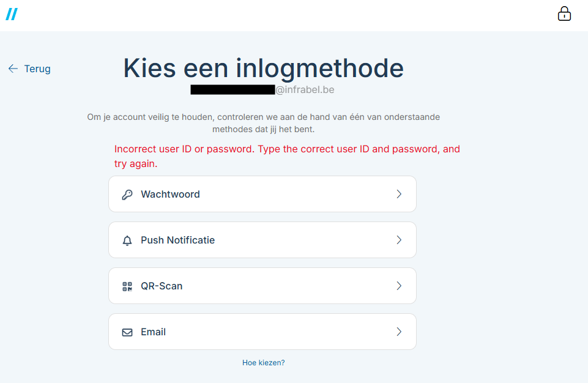Click the bell icon for Push Notificatie
Viewport: 588px width, 383px height.
point(127,240)
